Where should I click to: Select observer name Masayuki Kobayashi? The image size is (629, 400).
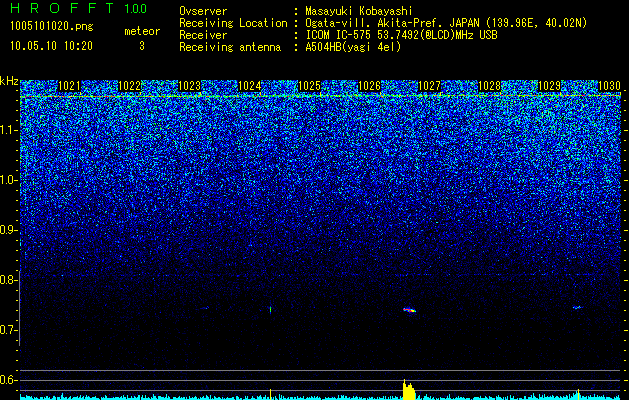pyautogui.click(x=358, y=11)
